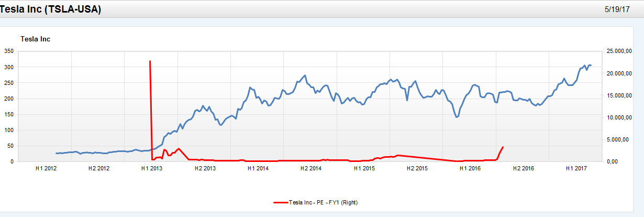Click left axis value 250
This screenshot has width=644, height=217.
[x=8, y=83]
